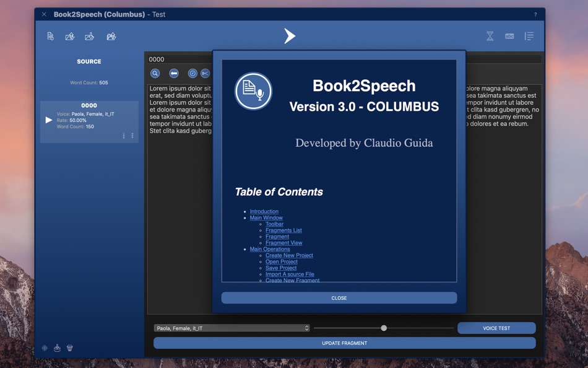588x368 pixels.
Task: Click the Book2Speech heading in help dialog
Action: point(364,86)
